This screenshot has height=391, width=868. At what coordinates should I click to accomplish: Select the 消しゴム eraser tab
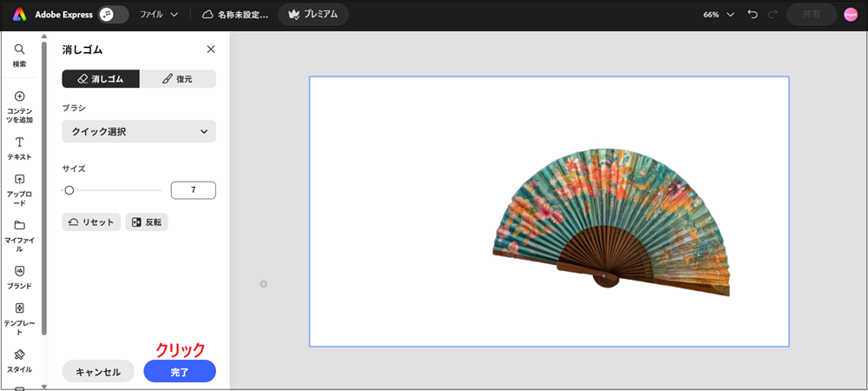point(101,79)
